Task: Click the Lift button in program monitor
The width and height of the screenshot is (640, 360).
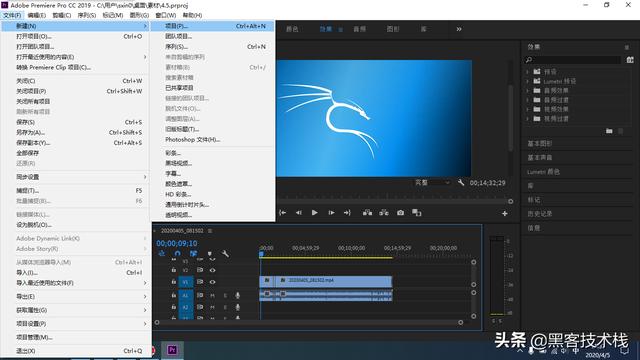Action: [367, 213]
